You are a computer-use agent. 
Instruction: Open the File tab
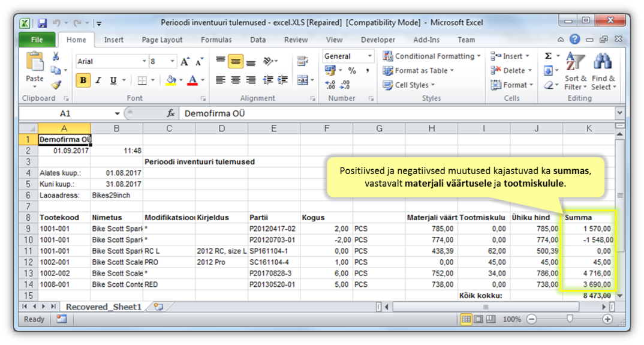point(37,40)
